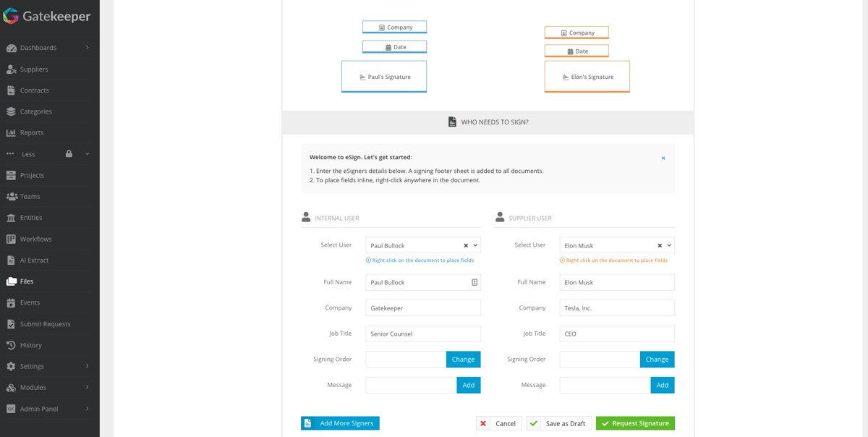Viewport: 868px width, 437px height.
Task: Clear Paul Bullock user selection with x
Action: tap(466, 245)
